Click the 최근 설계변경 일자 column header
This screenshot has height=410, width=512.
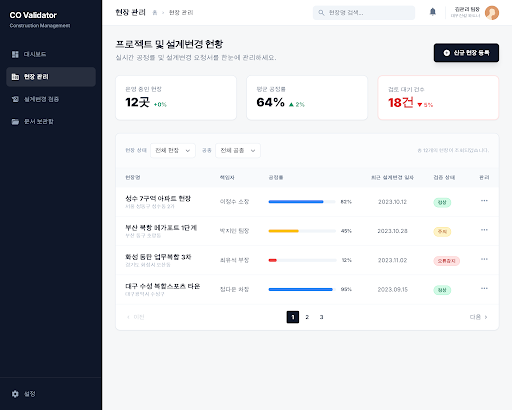[x=392, y=177]
